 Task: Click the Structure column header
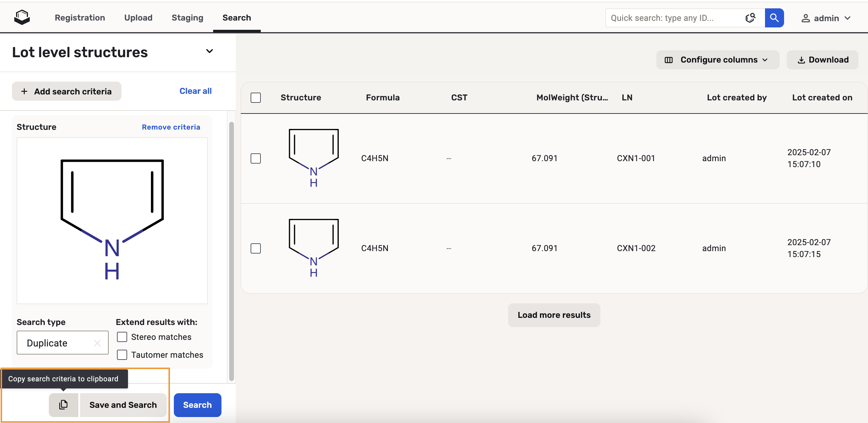tap(301, 97)
